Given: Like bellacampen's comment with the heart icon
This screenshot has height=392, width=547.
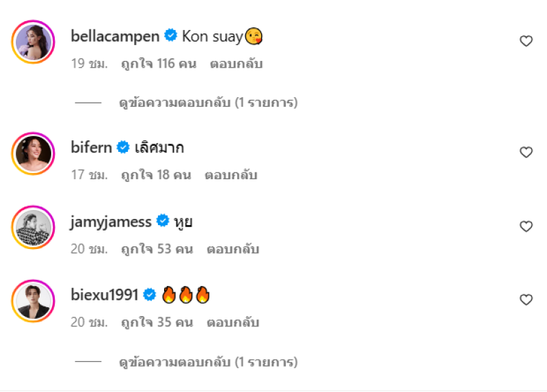Looking at the screenshot, I should [x=526, y=41].
